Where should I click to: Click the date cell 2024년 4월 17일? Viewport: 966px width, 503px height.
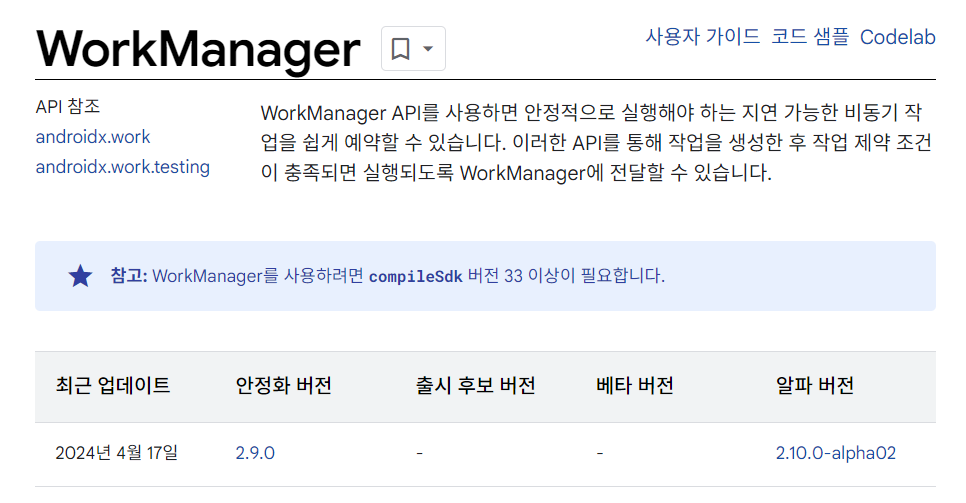116,453
